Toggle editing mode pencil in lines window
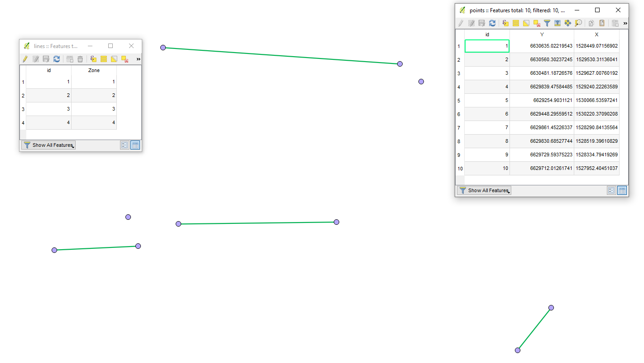This screenshot has height=363, width=644. point(25,59)
